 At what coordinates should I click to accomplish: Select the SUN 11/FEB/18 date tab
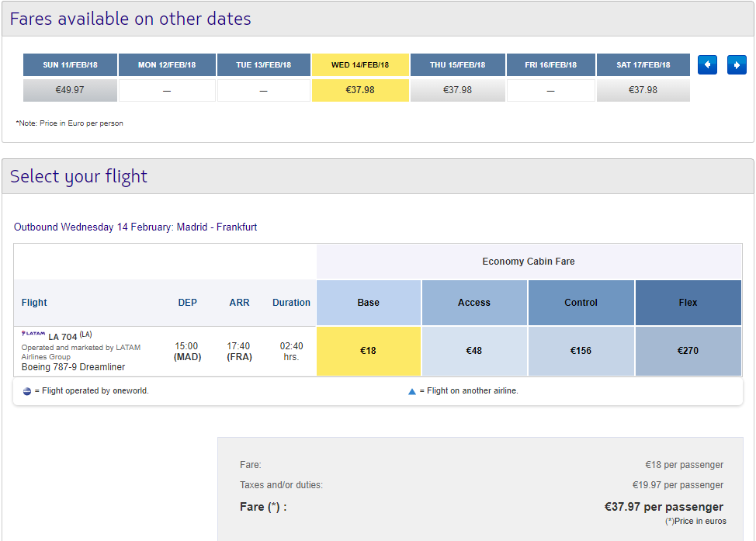(70, 64)
